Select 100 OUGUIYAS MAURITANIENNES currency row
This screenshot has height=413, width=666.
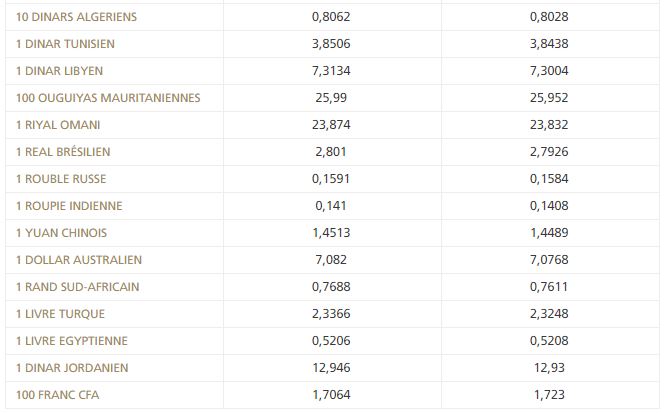pyautogui.click(x=108, y=98)
